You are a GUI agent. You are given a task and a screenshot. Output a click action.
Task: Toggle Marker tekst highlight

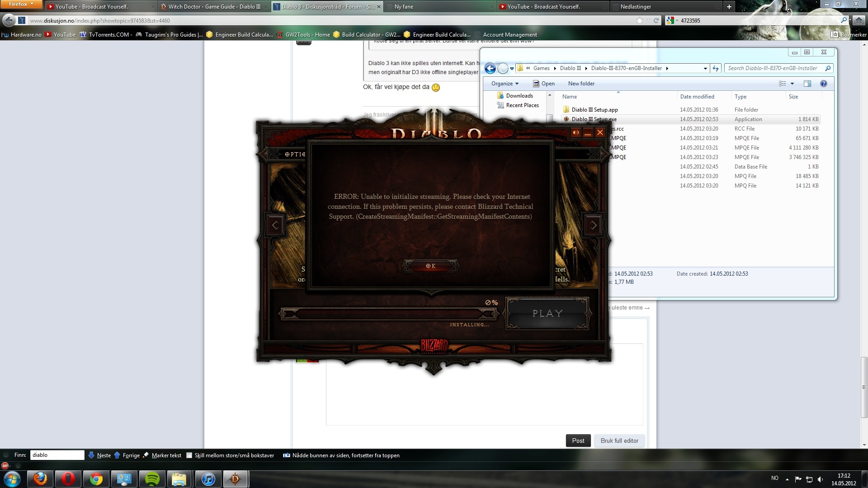[x=162, y=455]
